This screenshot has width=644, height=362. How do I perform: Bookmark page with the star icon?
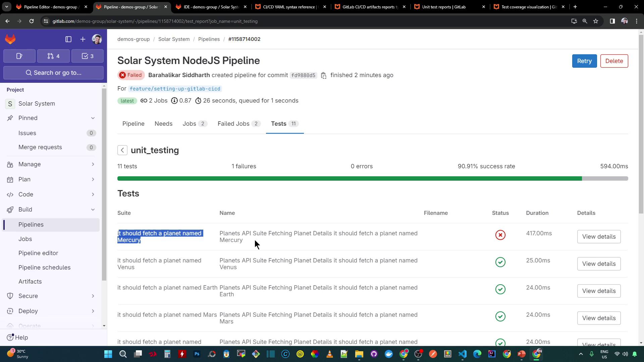(x=596, y=21)
